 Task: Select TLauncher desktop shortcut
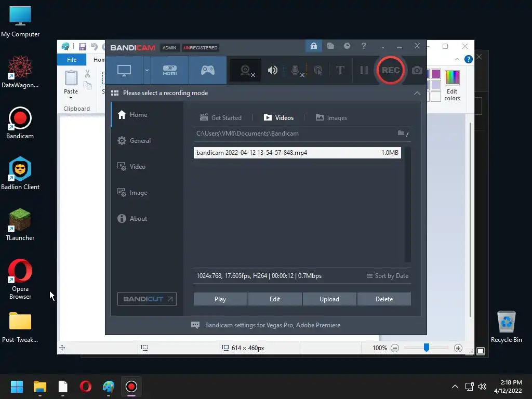pyautogui.click(x=20, y=224)
